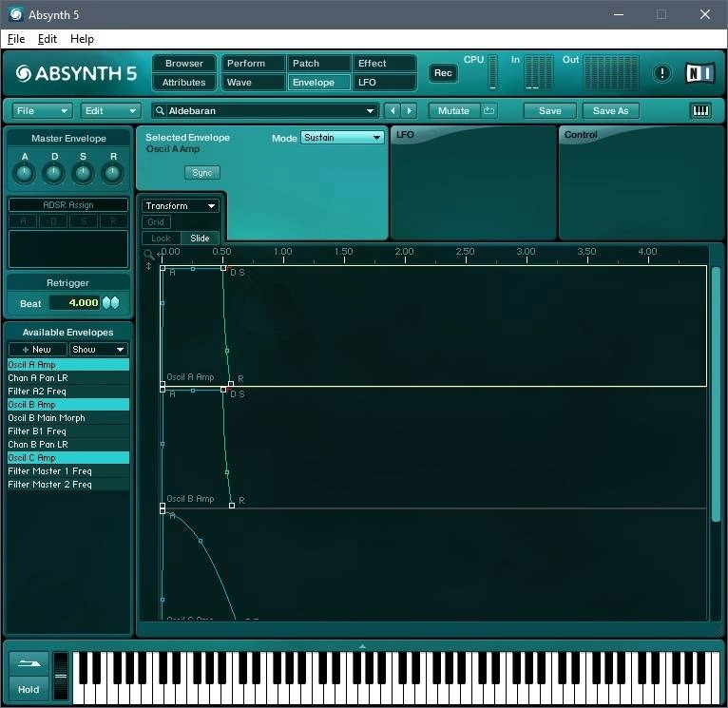Go to the previous preset arrow
The height and width of the screenshot is (708, 728).
coord(393,110)
